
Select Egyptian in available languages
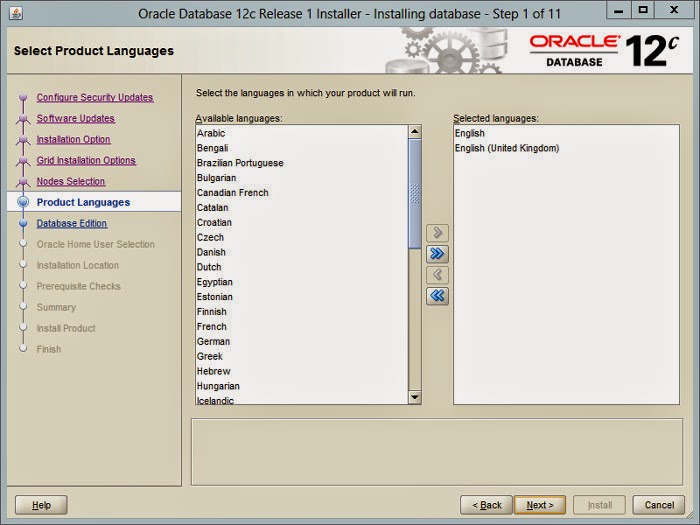click(302, 282)
